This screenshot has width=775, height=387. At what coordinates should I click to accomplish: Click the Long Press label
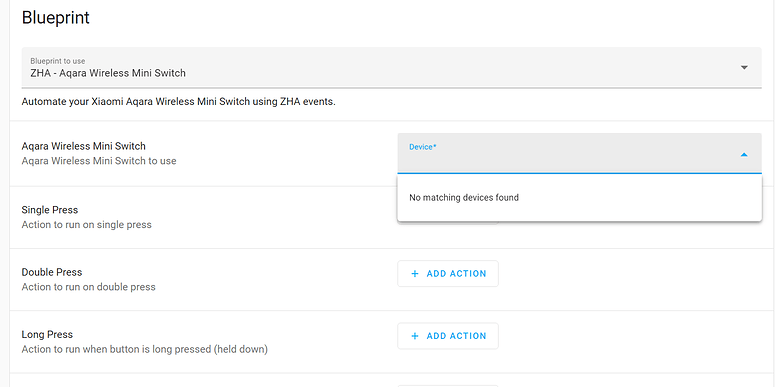pos(47,335)
